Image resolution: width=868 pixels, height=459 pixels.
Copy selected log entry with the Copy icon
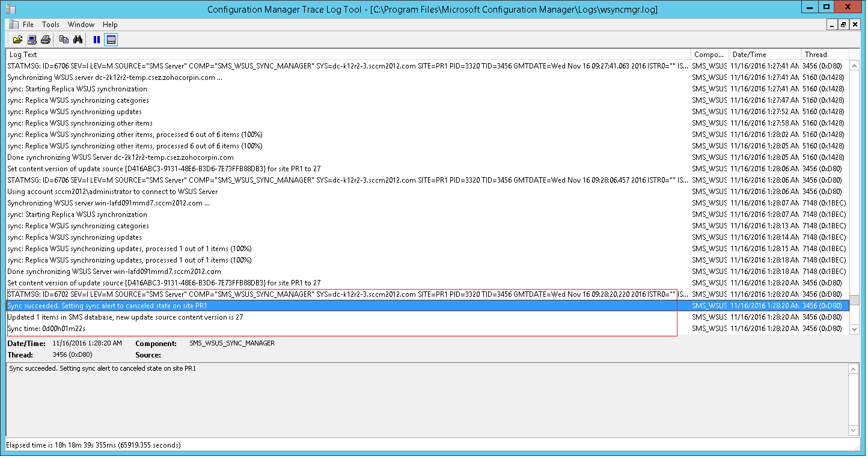pyautogui.click(x=64, y=40)
